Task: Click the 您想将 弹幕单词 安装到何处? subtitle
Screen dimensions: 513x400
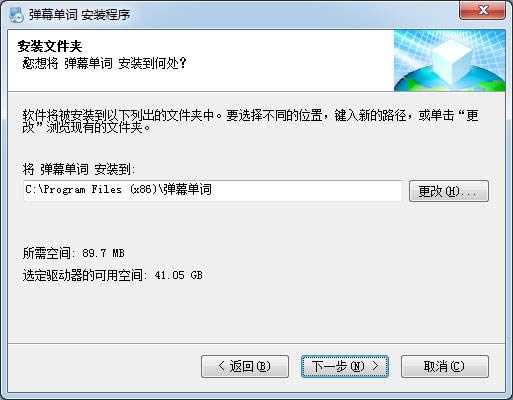Action: [x=104, y=63]
